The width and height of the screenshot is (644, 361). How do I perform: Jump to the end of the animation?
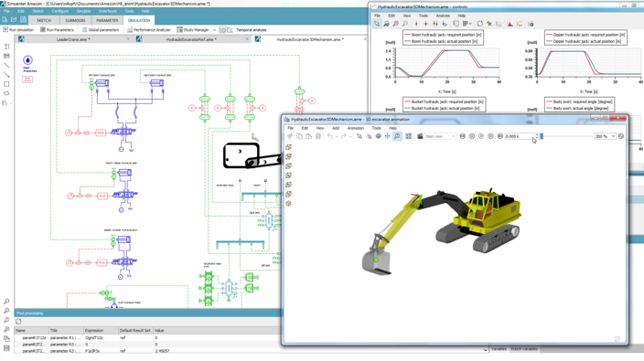point(499,136)
